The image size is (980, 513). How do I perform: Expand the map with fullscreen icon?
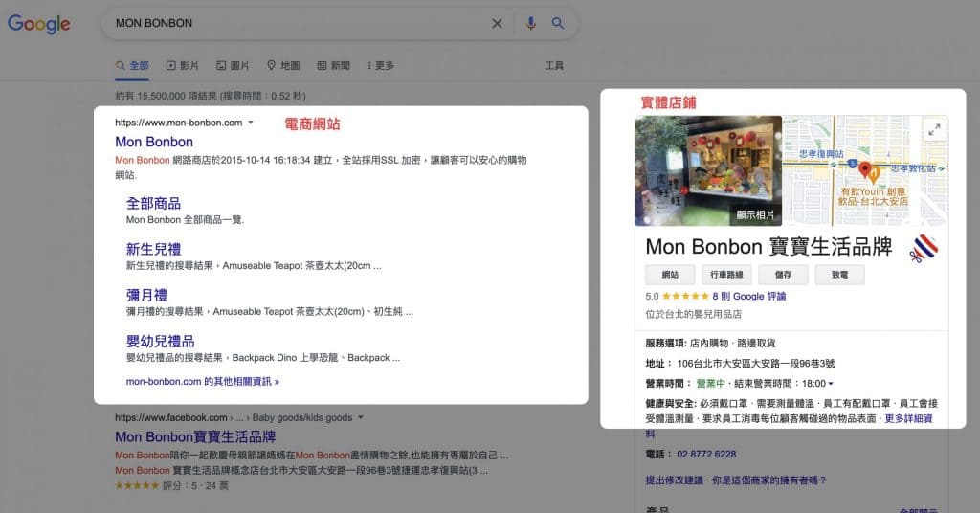coord(934,130)
